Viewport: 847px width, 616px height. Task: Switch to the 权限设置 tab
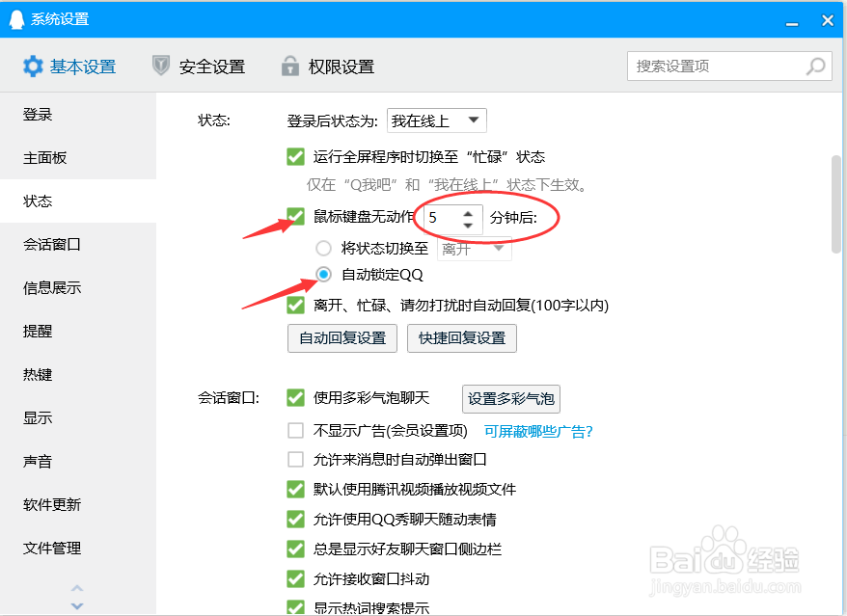tap(327, 67)
